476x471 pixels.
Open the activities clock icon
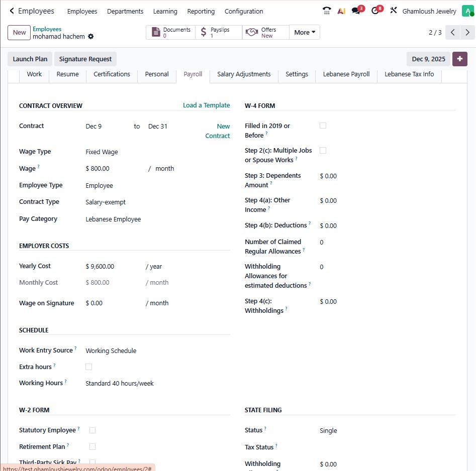[375, 11]
